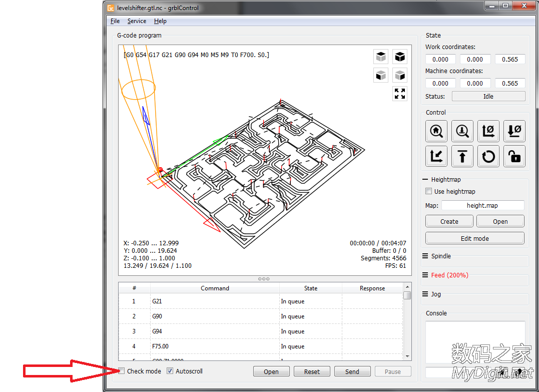
Task: Start the Z-probe control button
Action: point(462,131)
